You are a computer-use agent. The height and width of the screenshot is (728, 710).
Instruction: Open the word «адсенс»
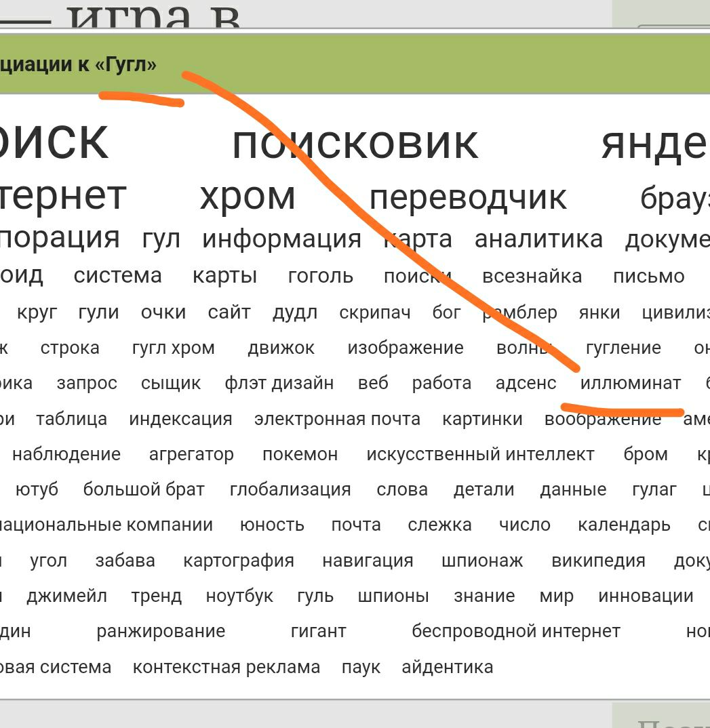(x=526, y=384)
